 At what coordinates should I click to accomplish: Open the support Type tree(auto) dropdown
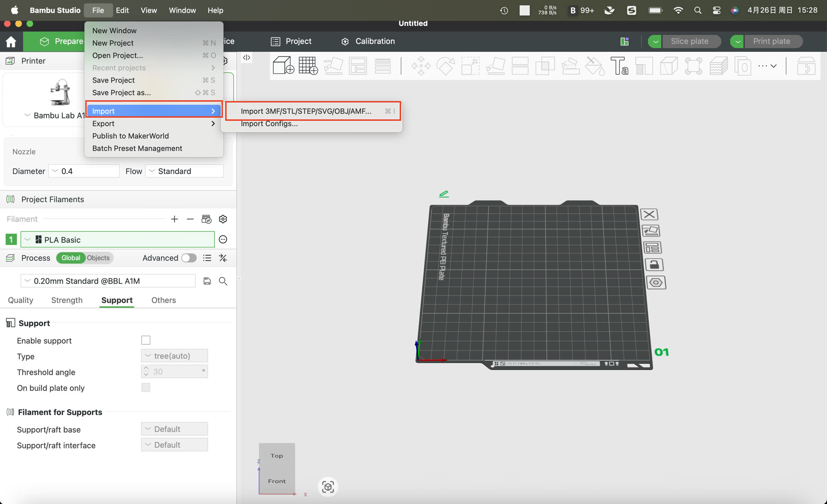(x=174, y=356)
